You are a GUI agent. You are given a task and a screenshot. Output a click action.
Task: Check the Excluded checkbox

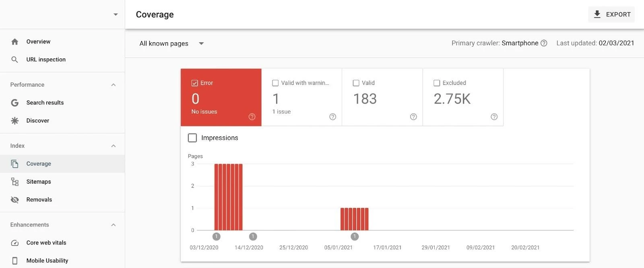[x=437, y=83]
